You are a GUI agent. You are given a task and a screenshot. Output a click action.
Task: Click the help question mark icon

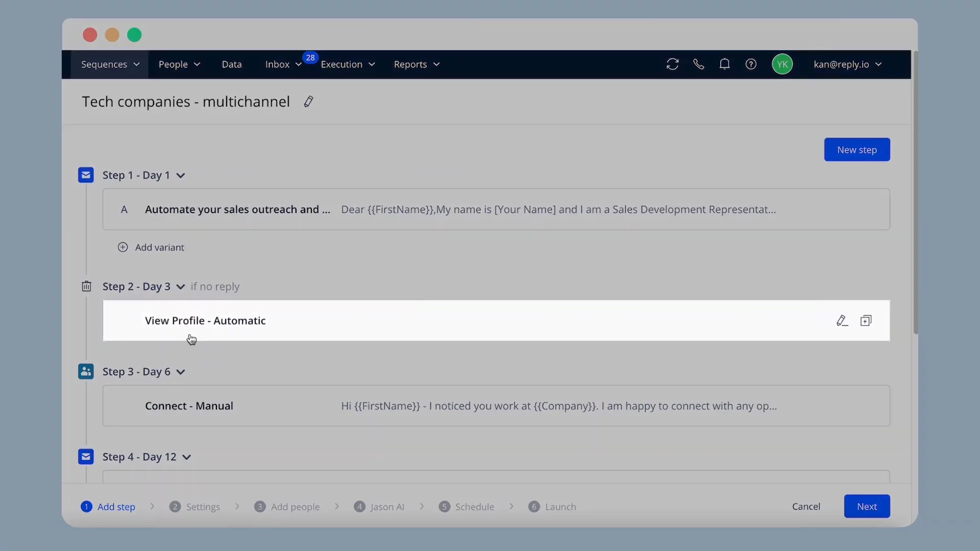click(751, 64)
